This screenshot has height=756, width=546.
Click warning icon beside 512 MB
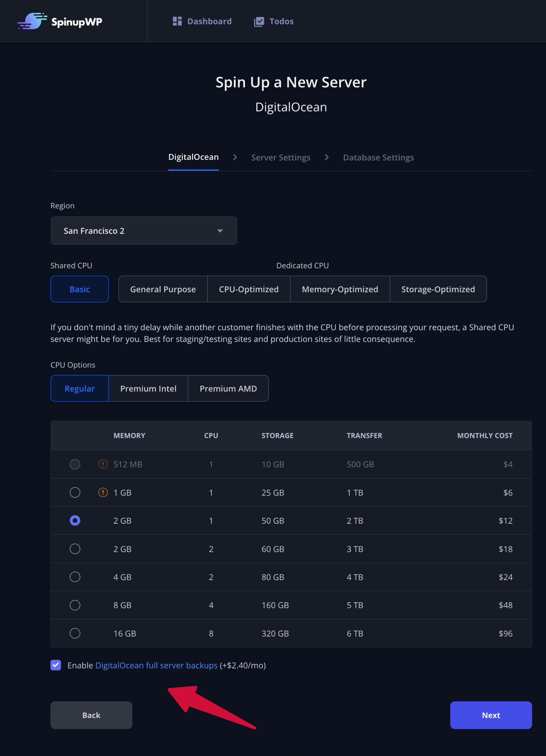point(103,464)
